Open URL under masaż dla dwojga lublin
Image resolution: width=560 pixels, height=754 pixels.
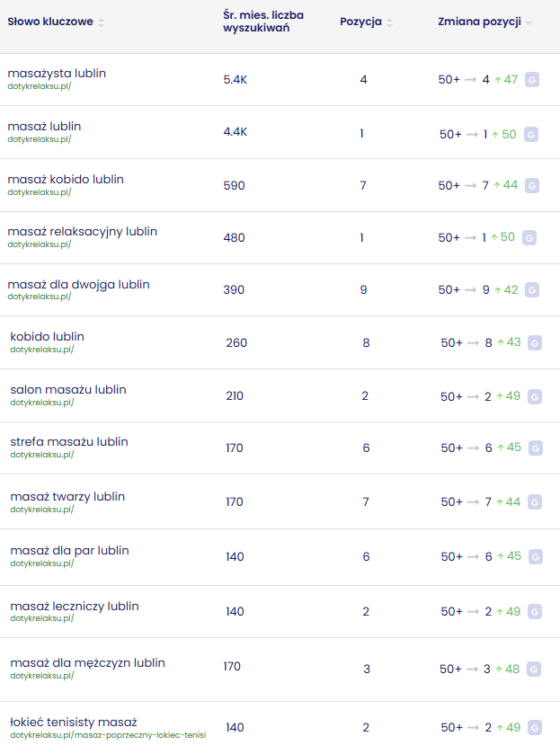[39, 297]
